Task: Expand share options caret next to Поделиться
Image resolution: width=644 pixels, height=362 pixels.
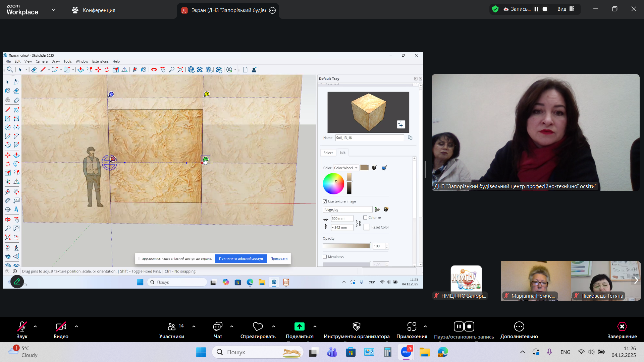Action: (x=315, y=326)
